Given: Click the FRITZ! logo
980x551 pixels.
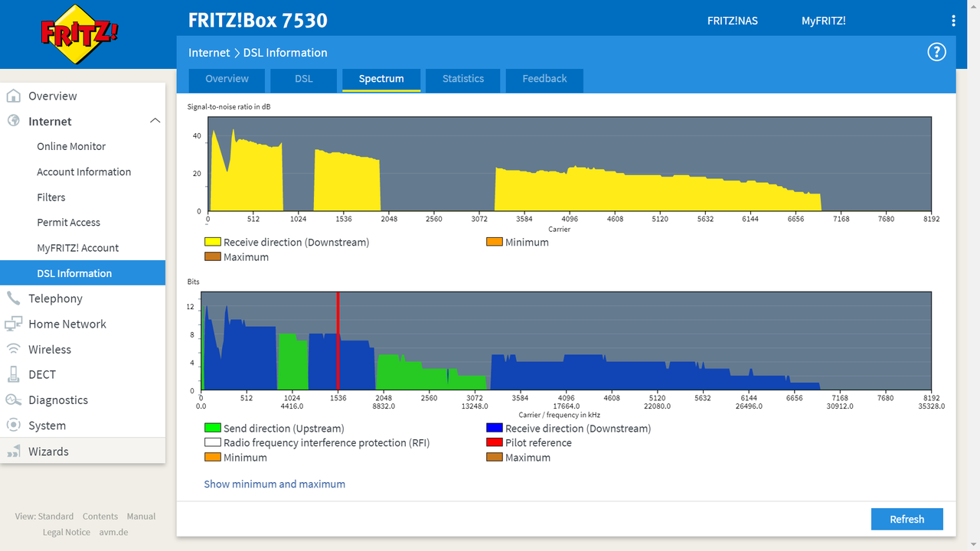Looking at the screenshot, I should coord(80,34).
